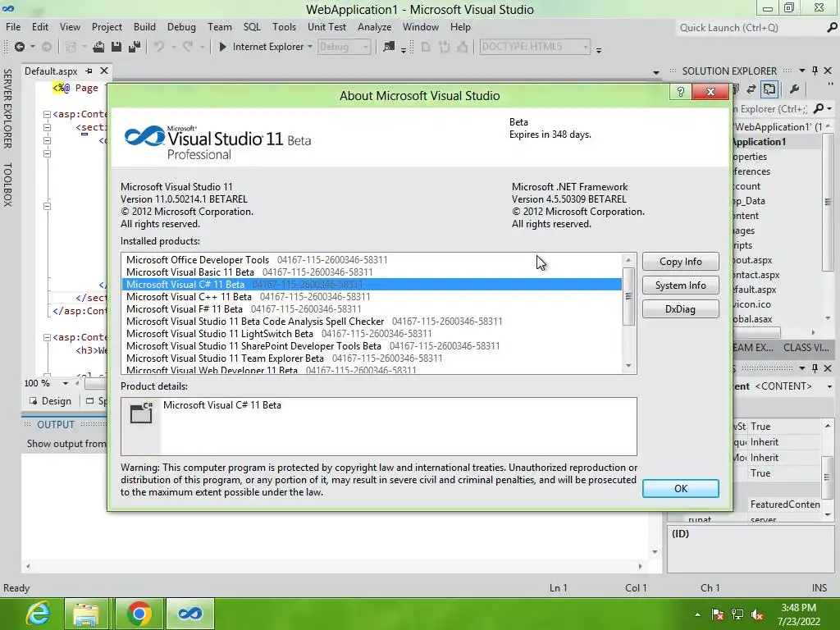Click the Quick Launch search icon
840x630 pixels.
[x=832, y=27]
